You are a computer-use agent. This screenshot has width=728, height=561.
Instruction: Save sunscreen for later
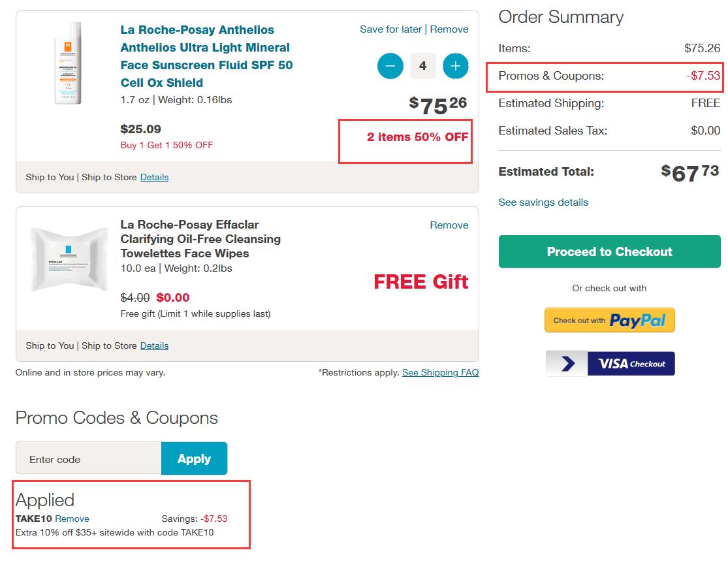tap(390, 29)
